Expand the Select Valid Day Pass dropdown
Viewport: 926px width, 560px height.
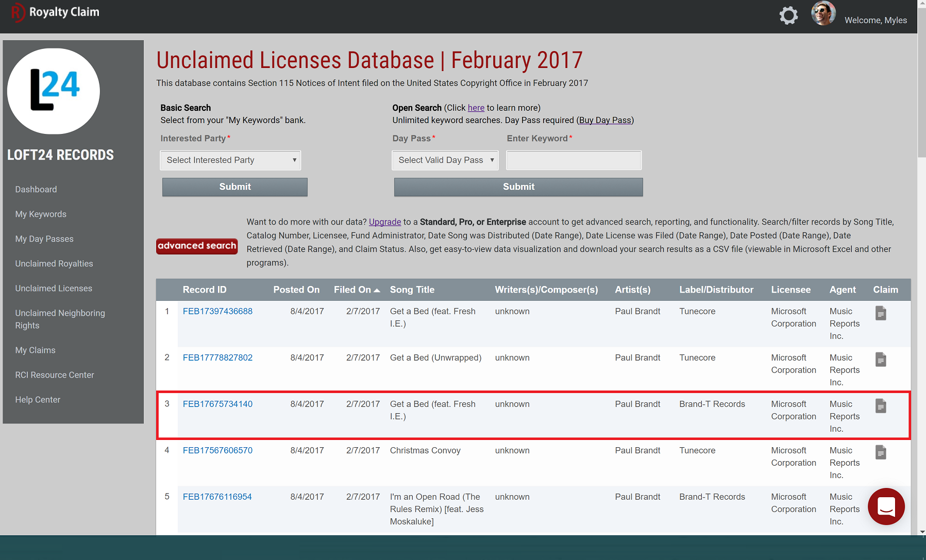(445, 160)
